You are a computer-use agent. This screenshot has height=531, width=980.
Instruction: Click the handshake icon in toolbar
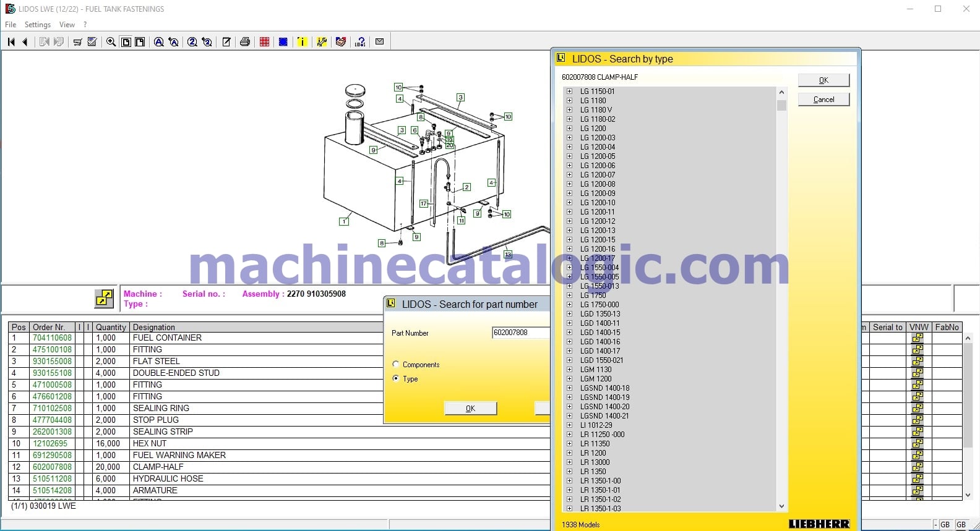[x=340, y=42]
